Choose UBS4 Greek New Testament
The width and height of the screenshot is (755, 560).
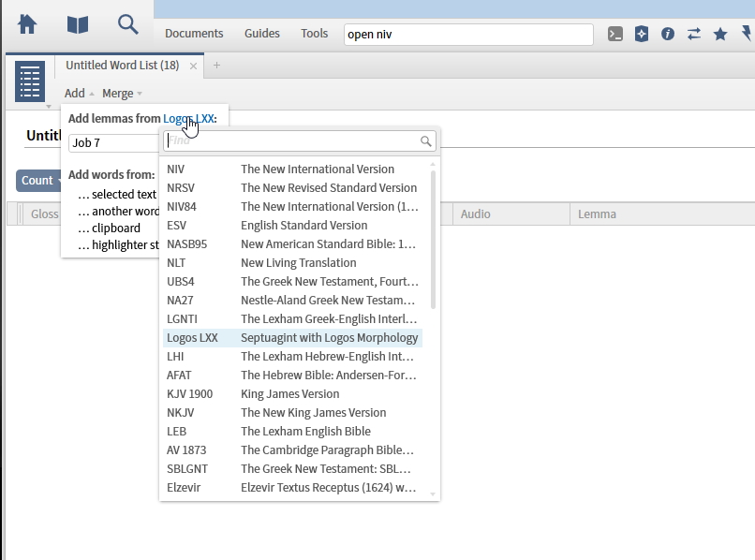(x=293, y=282)
